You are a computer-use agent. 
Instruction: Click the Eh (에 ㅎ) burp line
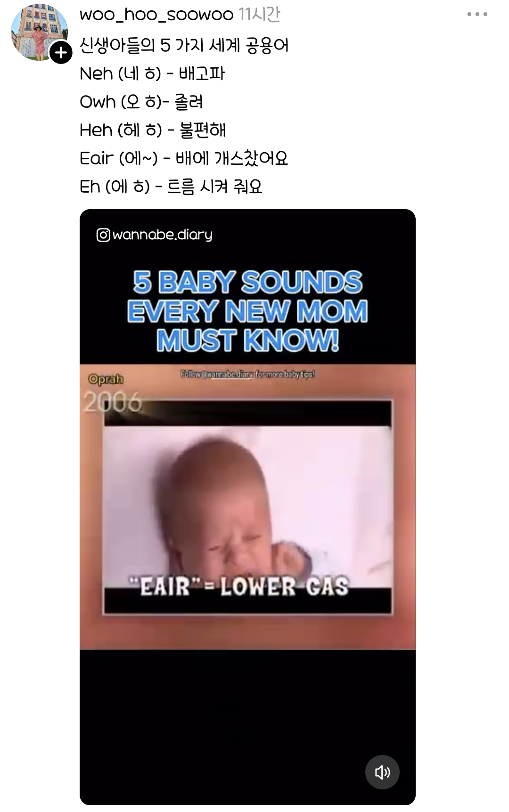[171, 187]
